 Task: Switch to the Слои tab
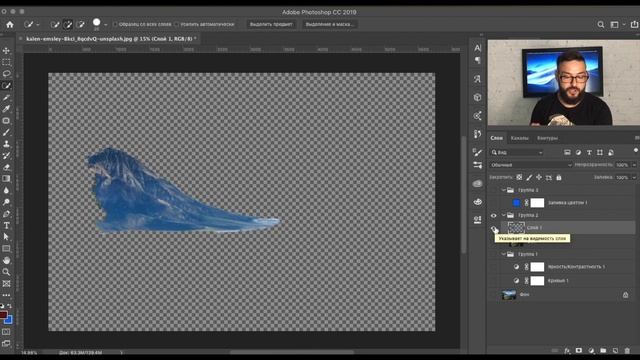pos(496,138)
